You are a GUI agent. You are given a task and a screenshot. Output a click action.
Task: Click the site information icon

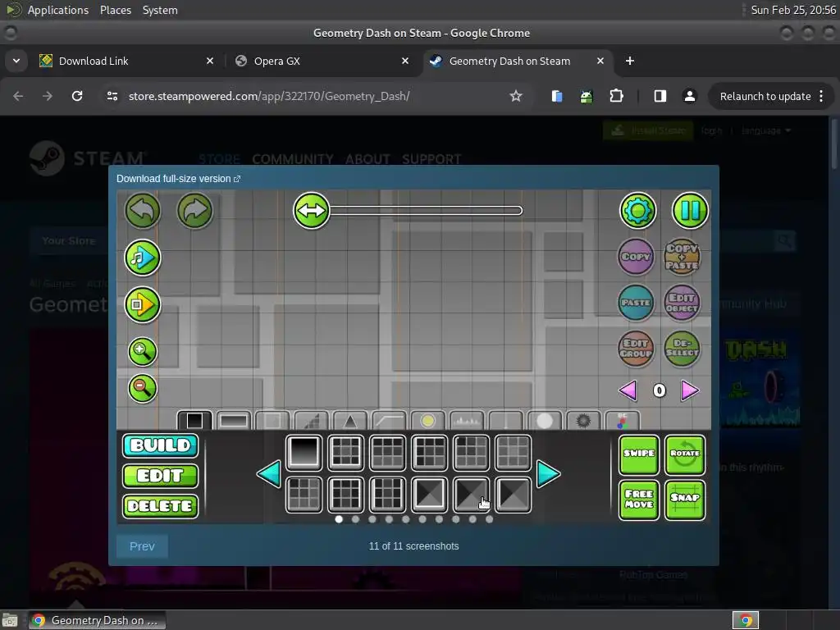pyautogui.click(x=112, y=97)
